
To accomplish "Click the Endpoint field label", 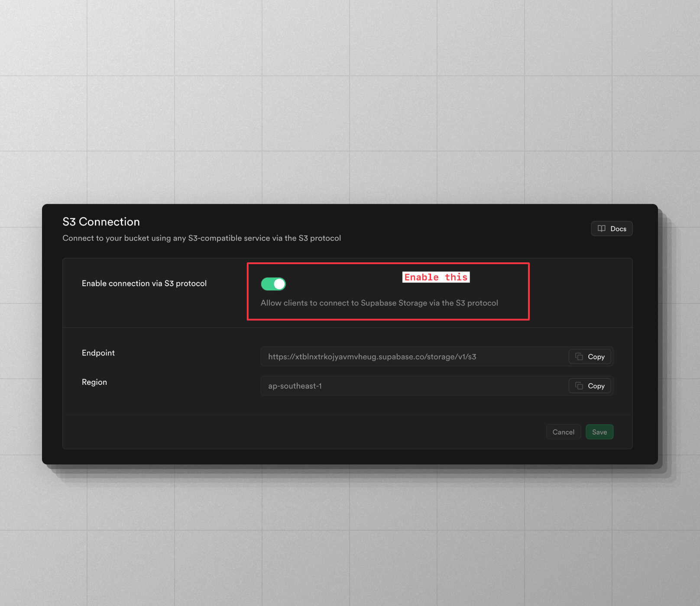I will (x=98, y=353).
